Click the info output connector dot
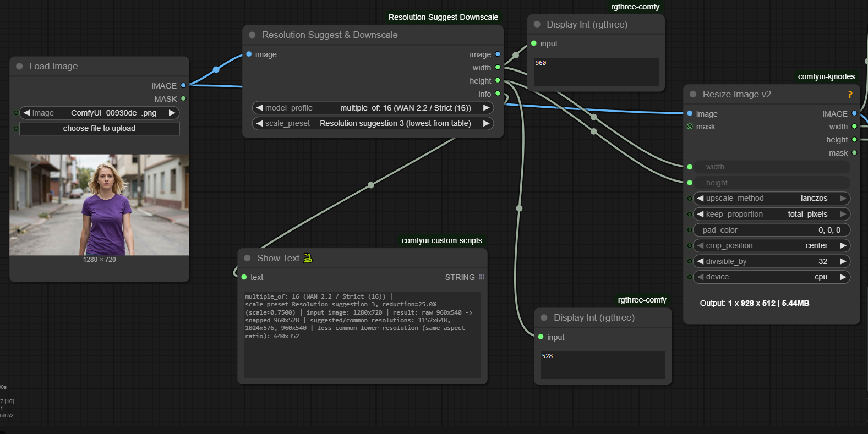Viewport: 868px width, 434px height. coord(498,94)
